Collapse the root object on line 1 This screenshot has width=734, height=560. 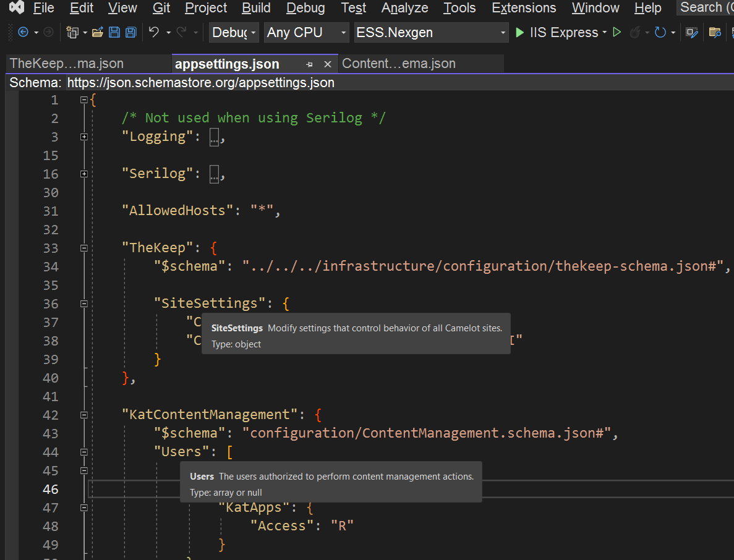click(x=84, y=100)
